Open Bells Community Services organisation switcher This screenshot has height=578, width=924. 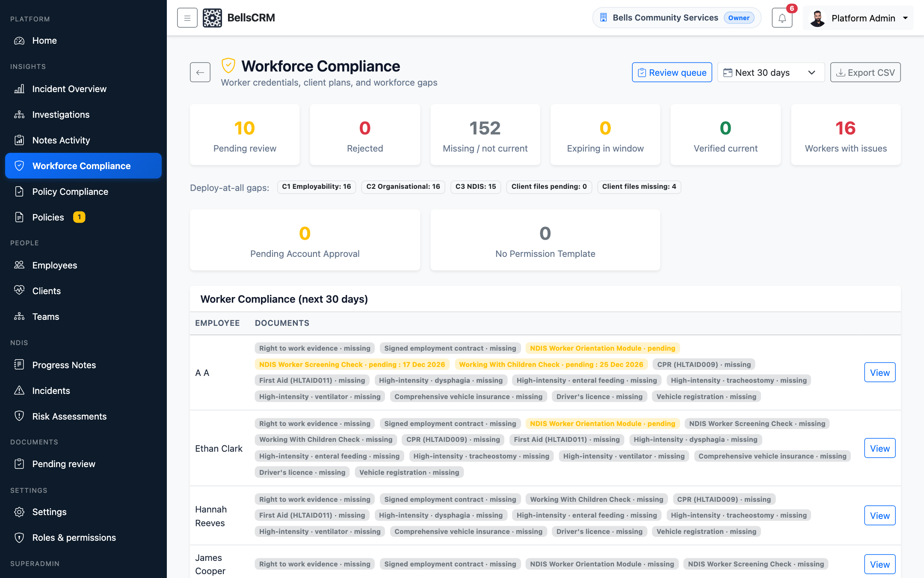pyautogui.click(x=677, y=18)
